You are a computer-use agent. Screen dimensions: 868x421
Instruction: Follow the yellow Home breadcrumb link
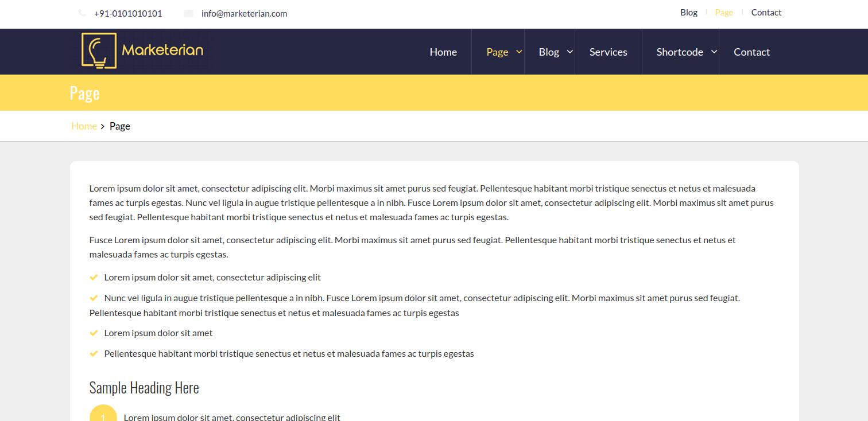pos(84,126)
